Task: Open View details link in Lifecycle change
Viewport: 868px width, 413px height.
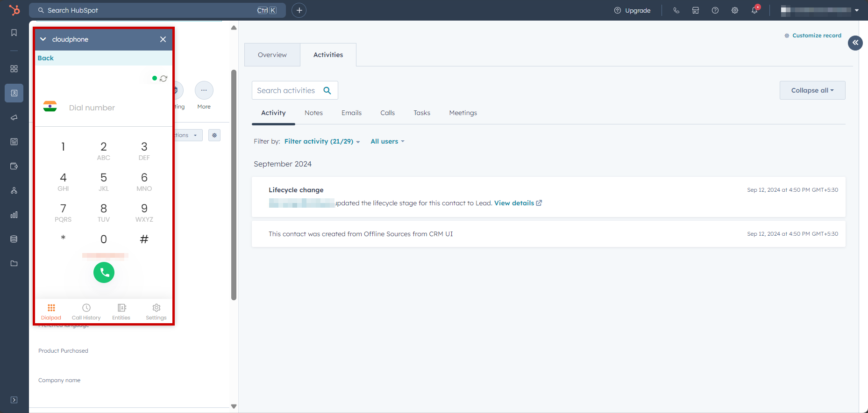Action: [518, 203]
